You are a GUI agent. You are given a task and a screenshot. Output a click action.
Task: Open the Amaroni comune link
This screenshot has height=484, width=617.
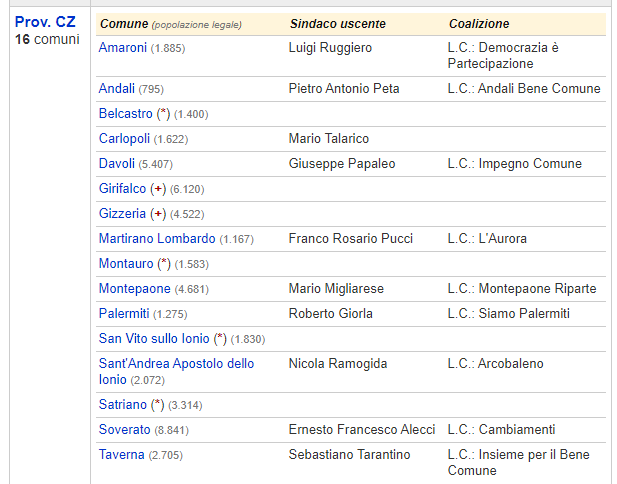pos(122,48)
